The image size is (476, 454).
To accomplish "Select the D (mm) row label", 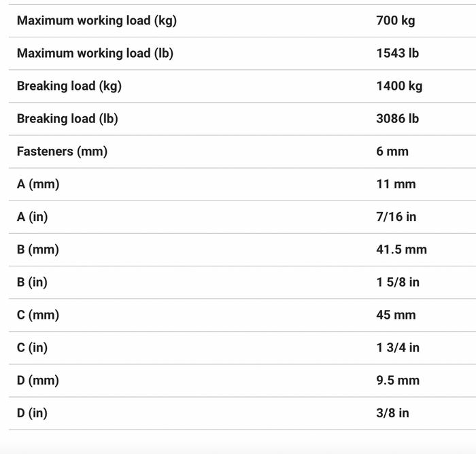I will coord(38,381).
